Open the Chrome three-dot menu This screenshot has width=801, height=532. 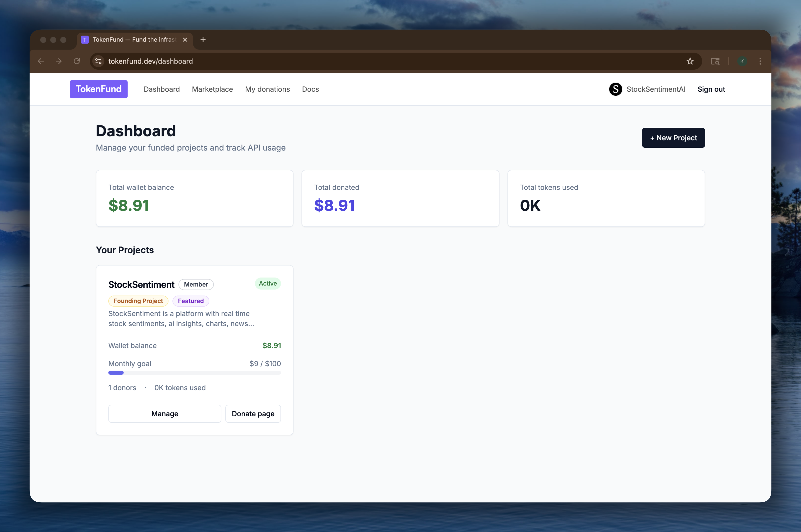(x=760, y=61)
